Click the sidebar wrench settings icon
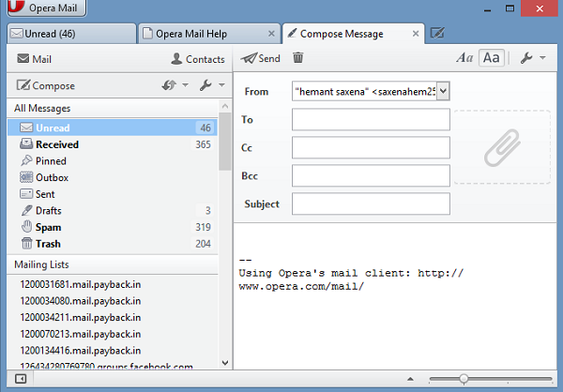This screenshot has height=392, width=563. coord(205,85)
